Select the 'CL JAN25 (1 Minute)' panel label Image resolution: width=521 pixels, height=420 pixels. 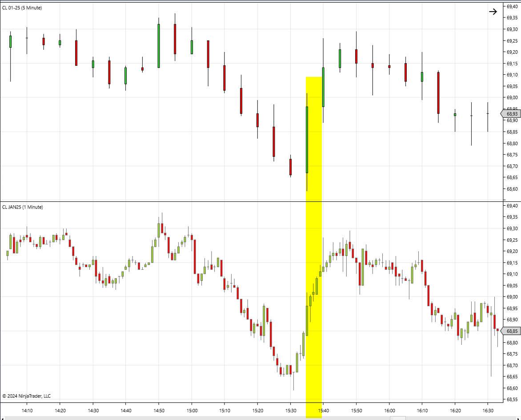[22, 207]
